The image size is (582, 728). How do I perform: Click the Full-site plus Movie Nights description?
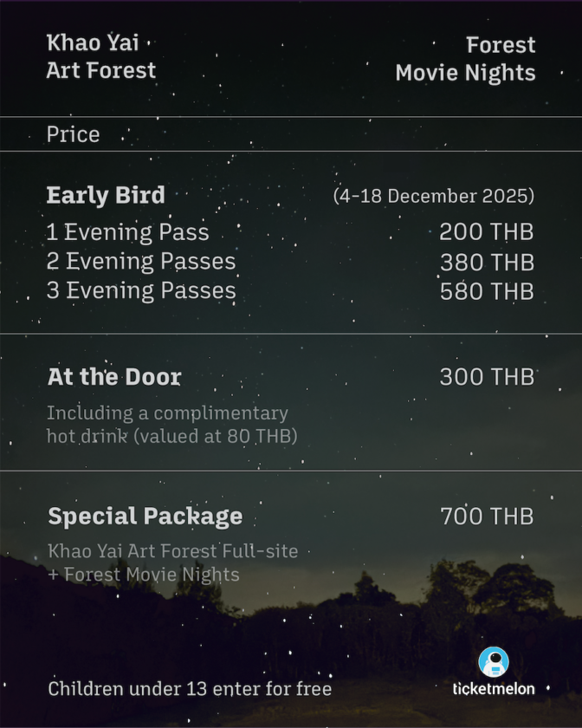[x=173, y=562]
